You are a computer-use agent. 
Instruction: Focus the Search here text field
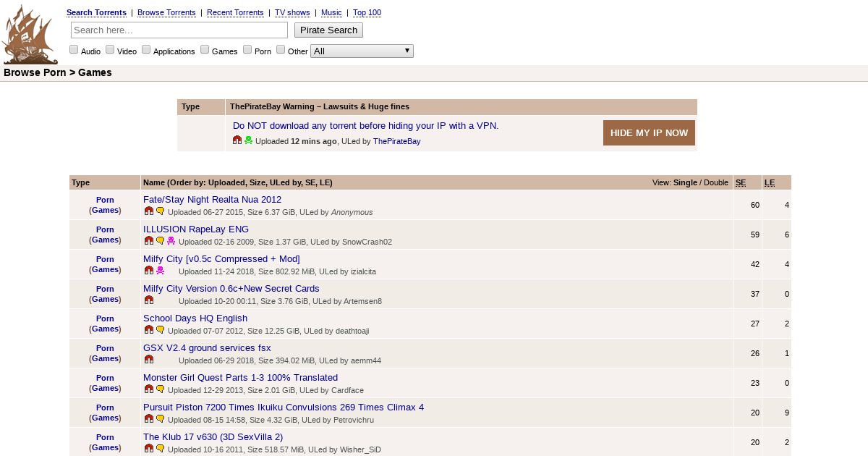pyautogui.click(x=179, y=30)
